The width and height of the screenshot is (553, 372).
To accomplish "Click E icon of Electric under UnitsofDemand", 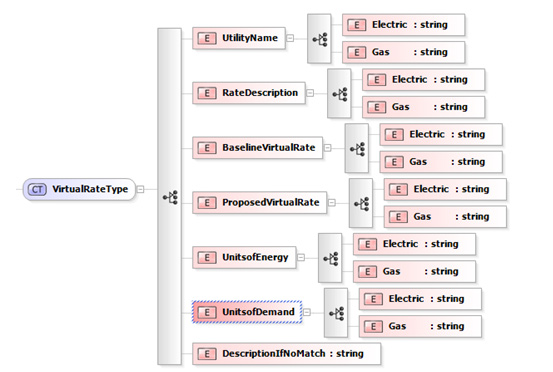I will coord(373,299).
